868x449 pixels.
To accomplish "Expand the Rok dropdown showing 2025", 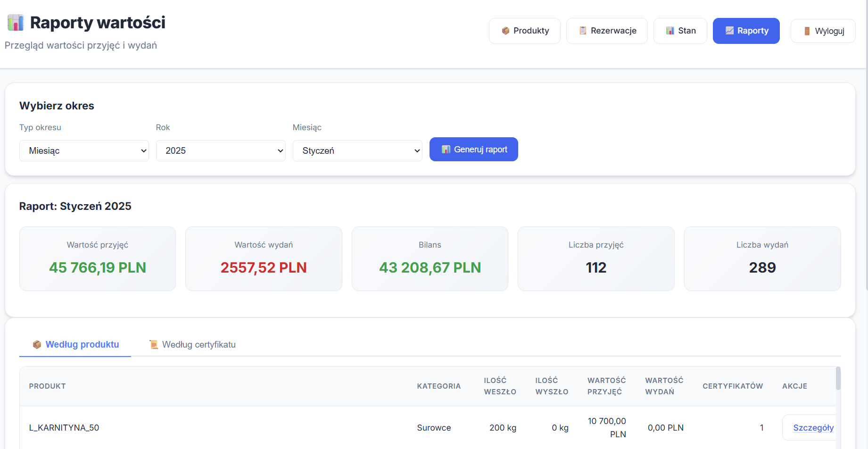I will click(x=221, y=151).
